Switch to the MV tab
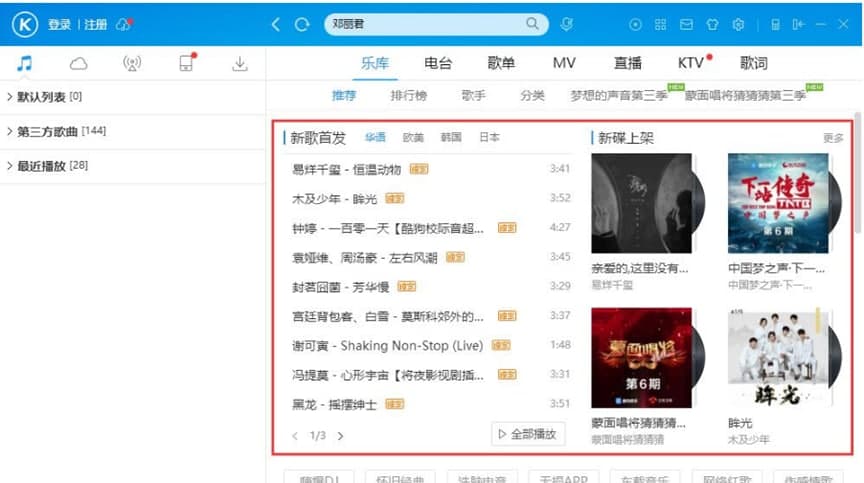This screenshot has height=483, width=864. pyautogui.click(x=564, y=63)
